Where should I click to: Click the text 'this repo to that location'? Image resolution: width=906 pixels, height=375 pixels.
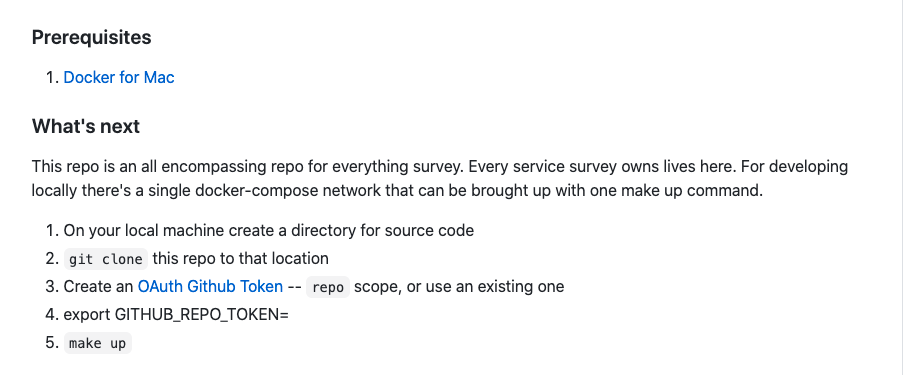(x=240, y=258)
